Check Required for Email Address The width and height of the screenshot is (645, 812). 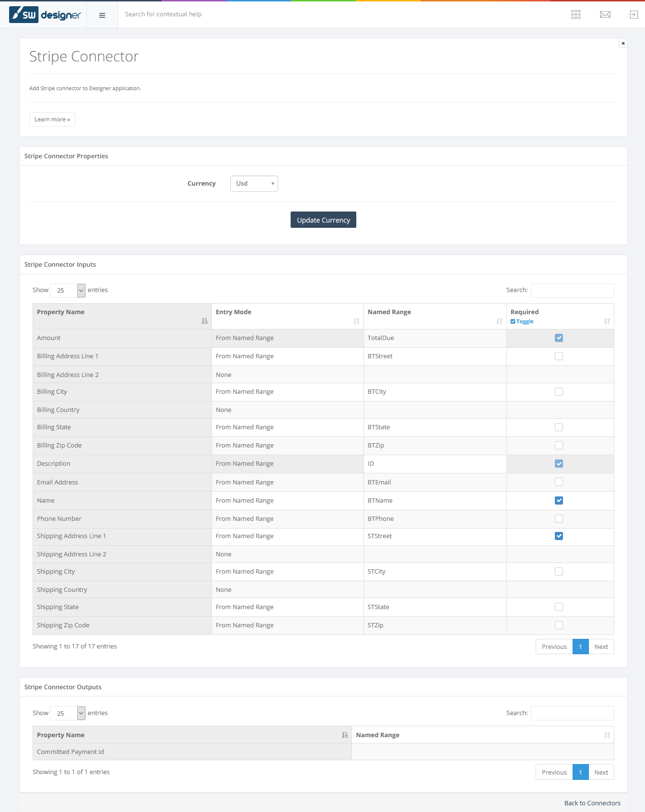(559, 482)
